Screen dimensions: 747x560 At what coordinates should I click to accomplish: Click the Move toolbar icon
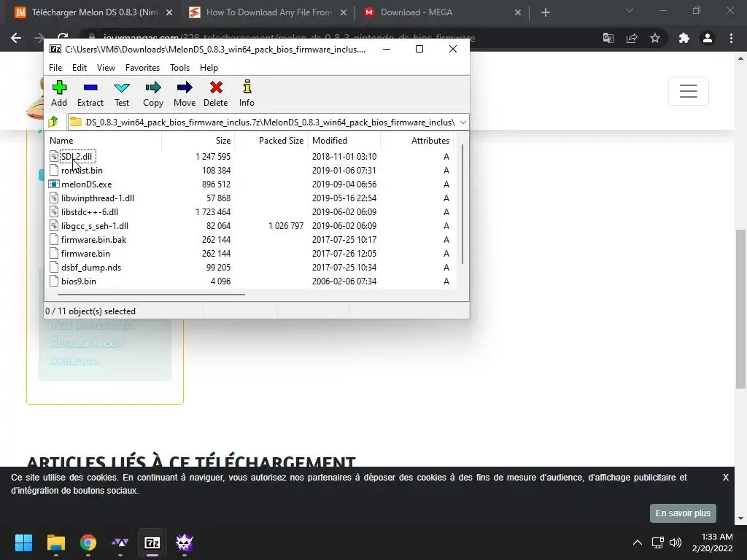pyautogui.click(x=185, y=93)
